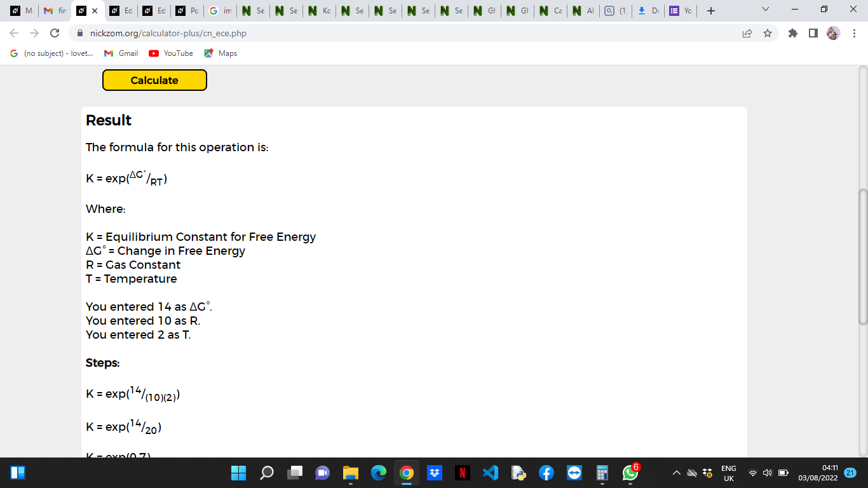868x488 pixels.
Task: Toggle the browser side panel icon
Action: click(813, 33)
